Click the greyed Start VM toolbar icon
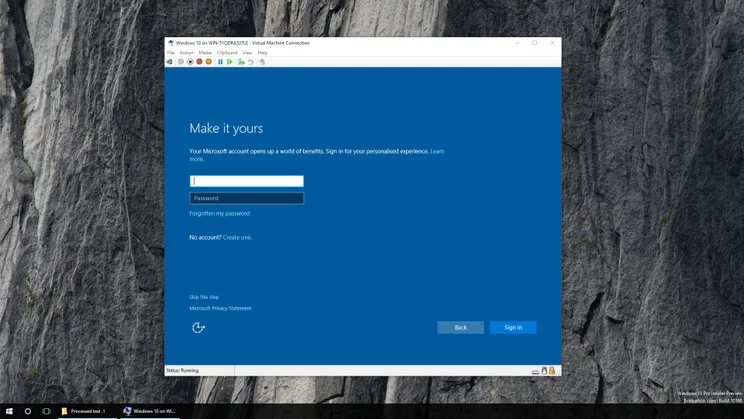Viewport: 744px width, 419px height. (x=181, y=62)
